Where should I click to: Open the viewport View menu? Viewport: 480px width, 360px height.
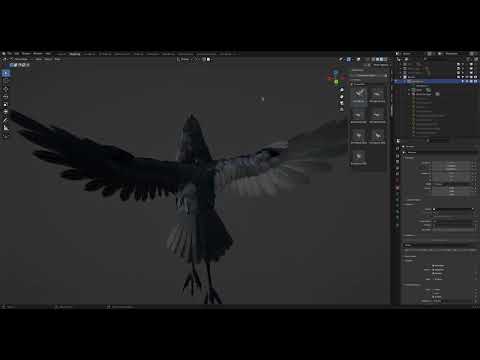click(39, 59)
